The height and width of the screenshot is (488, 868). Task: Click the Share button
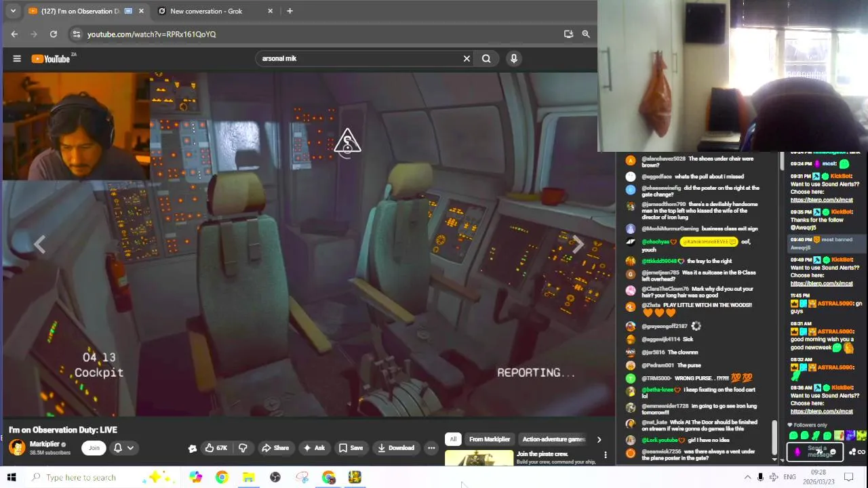click(x=275, y=447)
